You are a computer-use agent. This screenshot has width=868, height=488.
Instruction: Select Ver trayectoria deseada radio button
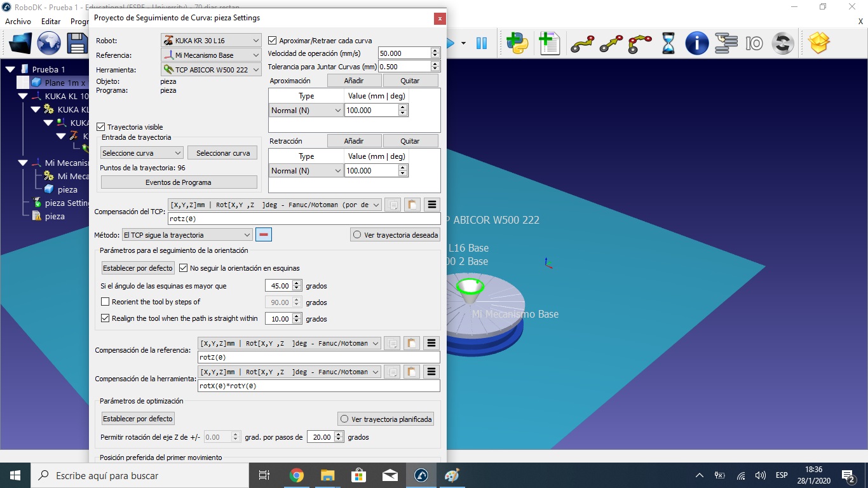point(356,235)
